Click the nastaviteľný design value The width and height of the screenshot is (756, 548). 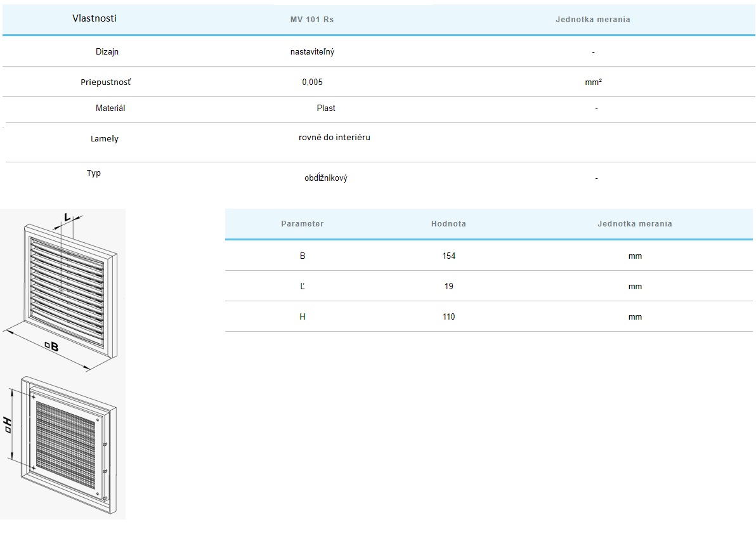click(x=312, y=52)
